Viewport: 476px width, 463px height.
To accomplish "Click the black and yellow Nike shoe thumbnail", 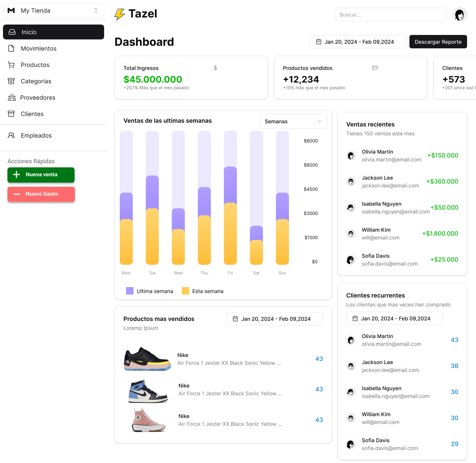I will [147, 359].
